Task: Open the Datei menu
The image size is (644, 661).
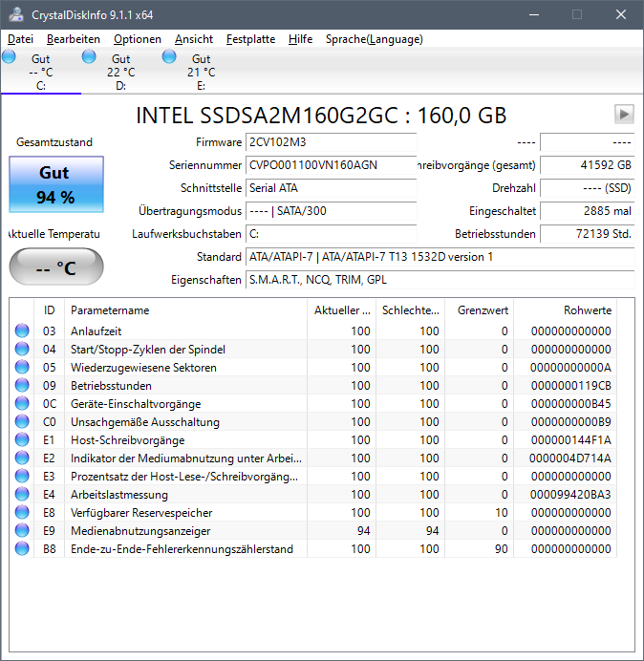Action: pyautogui.click(x=20, y=39)
